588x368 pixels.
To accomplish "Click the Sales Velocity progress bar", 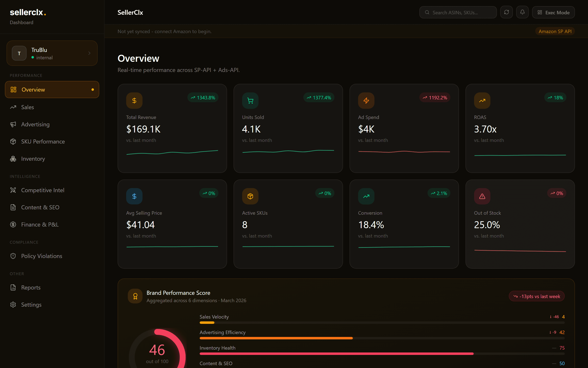I will [382, 323].
